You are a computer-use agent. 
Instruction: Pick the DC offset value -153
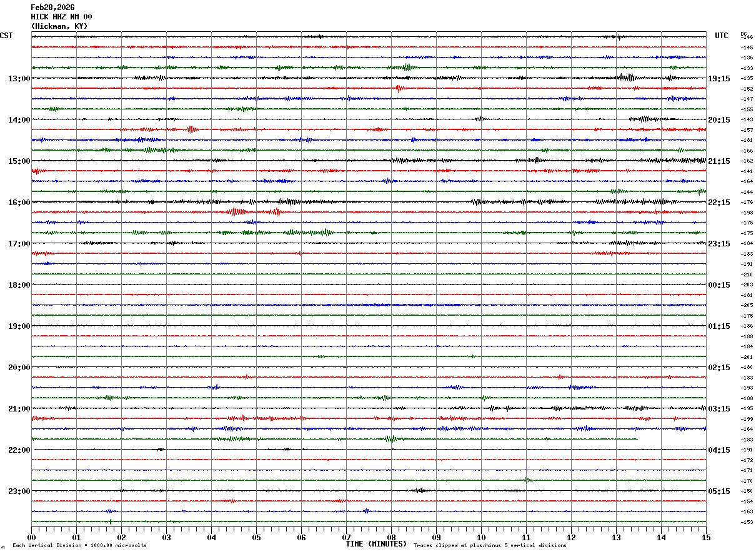747,522
